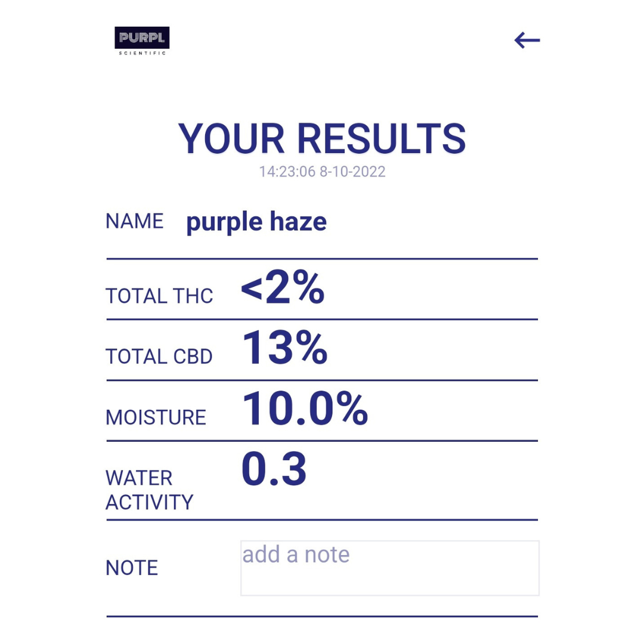Click the WATER ACTIVITY value 0.3

pyautogui.click(x=274, y=470)
